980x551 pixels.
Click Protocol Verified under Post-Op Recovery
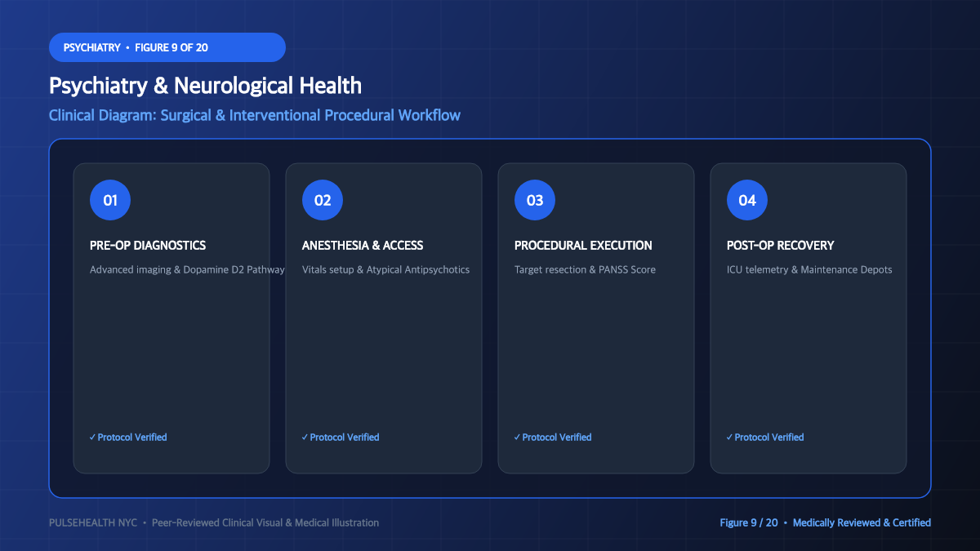765,438
